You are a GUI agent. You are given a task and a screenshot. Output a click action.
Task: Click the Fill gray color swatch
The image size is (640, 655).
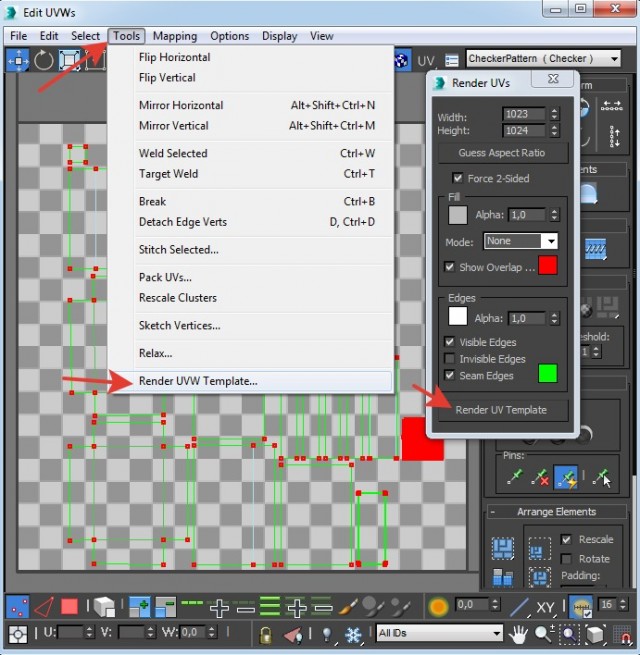pyautogui.click(x=457, y=215)
